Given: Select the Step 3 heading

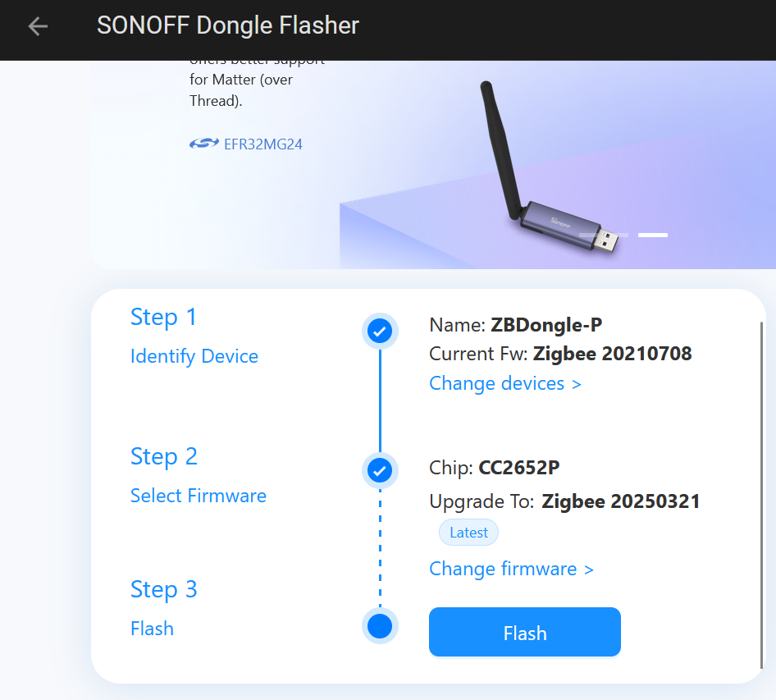Looking at the screenshot, I should tap(164, 589).
